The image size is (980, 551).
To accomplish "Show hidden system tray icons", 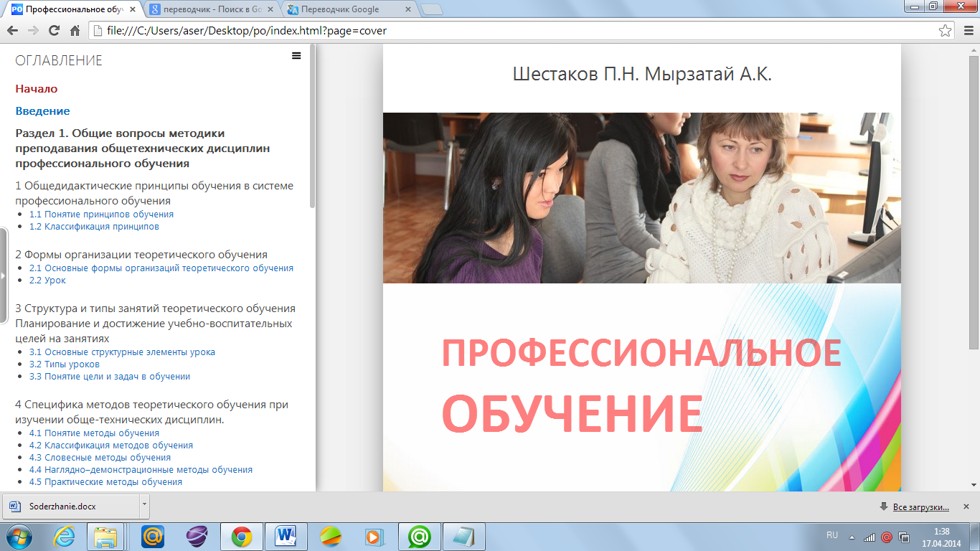I will [852, 537].
